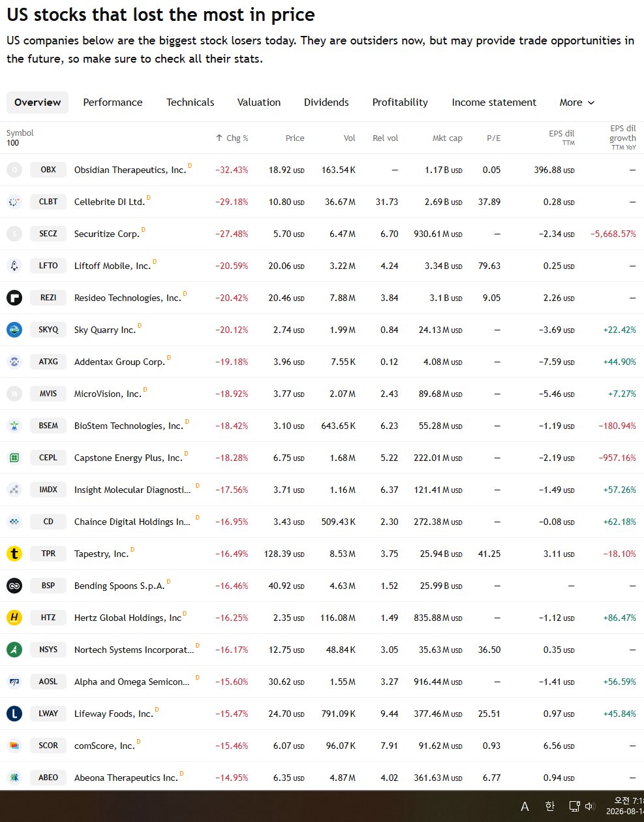Click the taskbar network display icon
The image size is (644, 822).
click(x=574, y=806)
